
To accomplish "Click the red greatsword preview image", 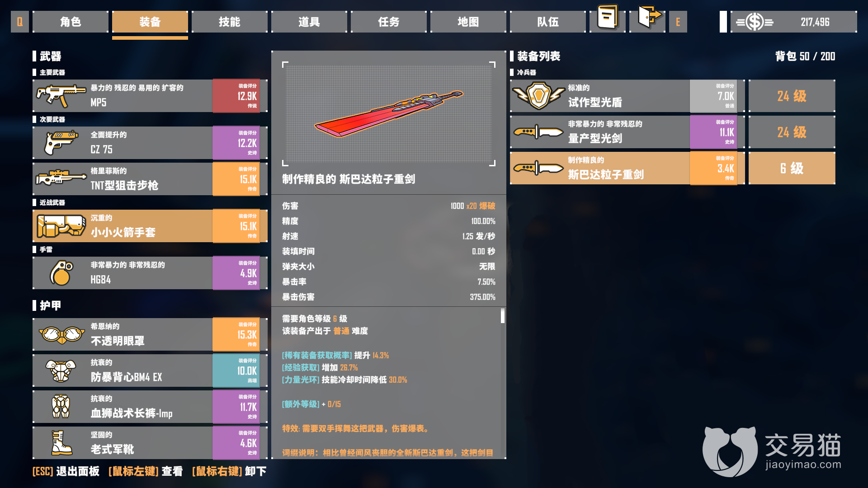I will pyautogui.click(x=389, y=114).
